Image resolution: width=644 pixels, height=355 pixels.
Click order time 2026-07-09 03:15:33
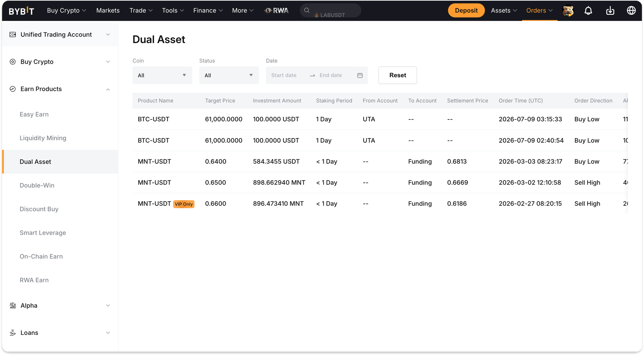530,119
